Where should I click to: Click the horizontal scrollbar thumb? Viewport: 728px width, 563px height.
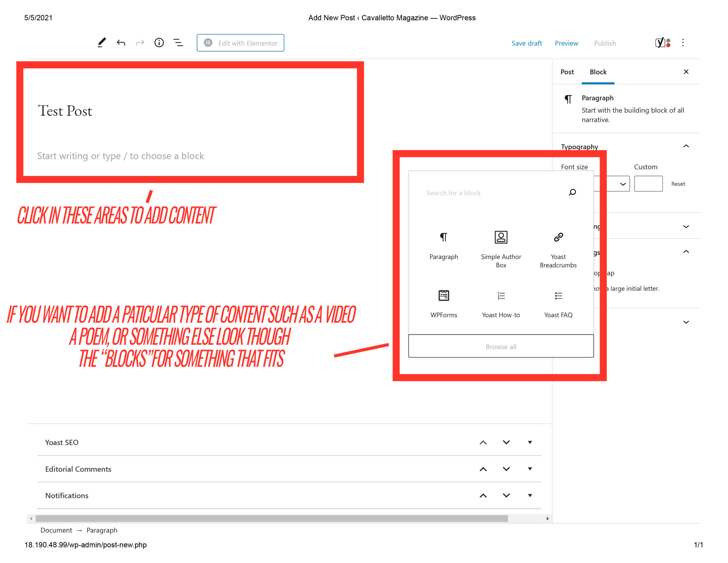tap(272, 519)
